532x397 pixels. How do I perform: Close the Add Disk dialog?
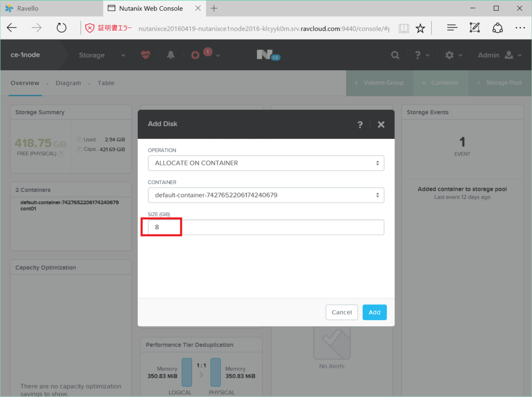381,125
